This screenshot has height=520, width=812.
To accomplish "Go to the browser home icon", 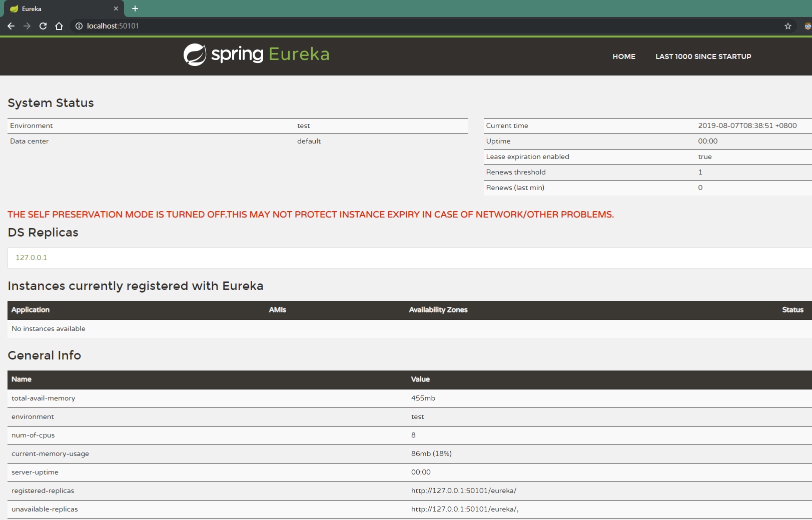I will click(59, 26).
